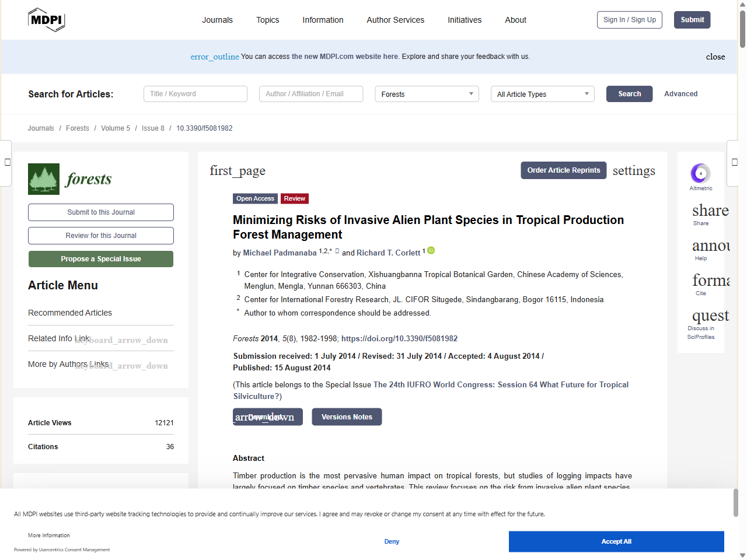
Task: Open Journals breadcrumb link
Action: [41, 128]
